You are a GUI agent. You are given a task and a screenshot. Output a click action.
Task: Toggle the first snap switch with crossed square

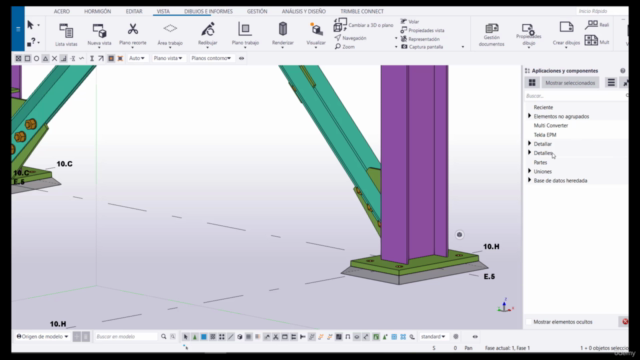click(x=18, y=58)
